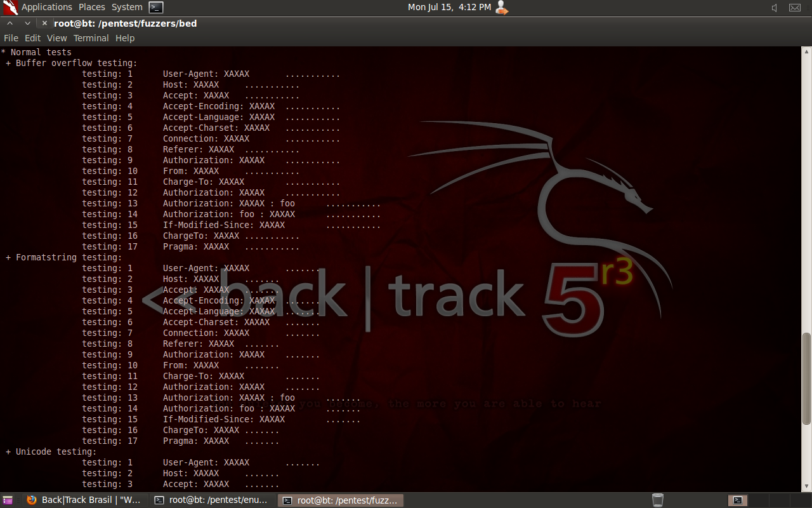Open the Trash icon in bottom panel
Image resolution: width=812 pixels, height=508 pixels.
point(658,500)
